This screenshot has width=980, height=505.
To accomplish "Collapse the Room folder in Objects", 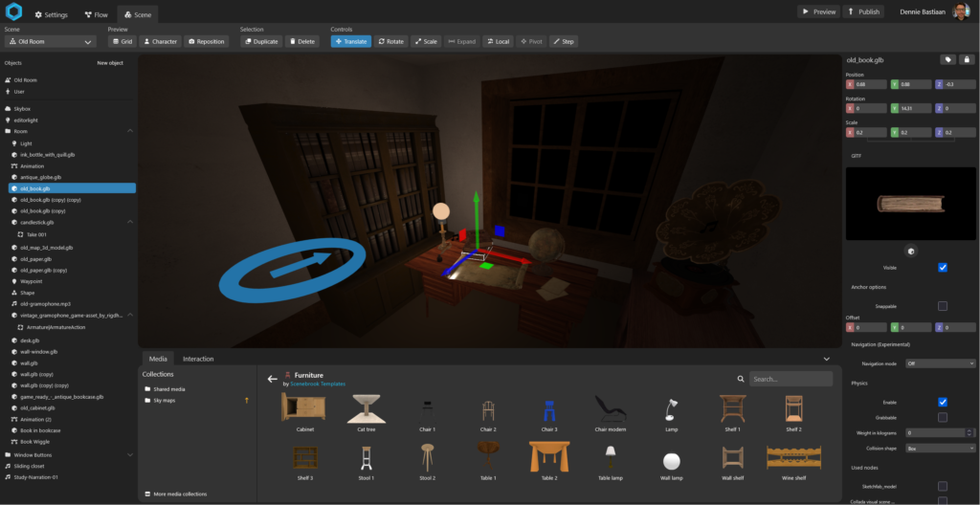I will 130,131.
